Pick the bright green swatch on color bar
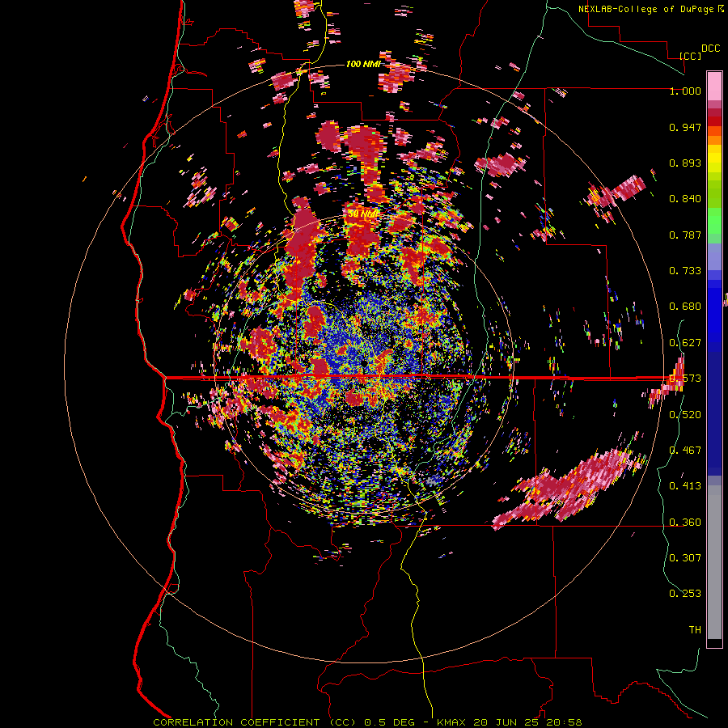The width and height of the screenshot is (728, 728). (x=714, y=221)
